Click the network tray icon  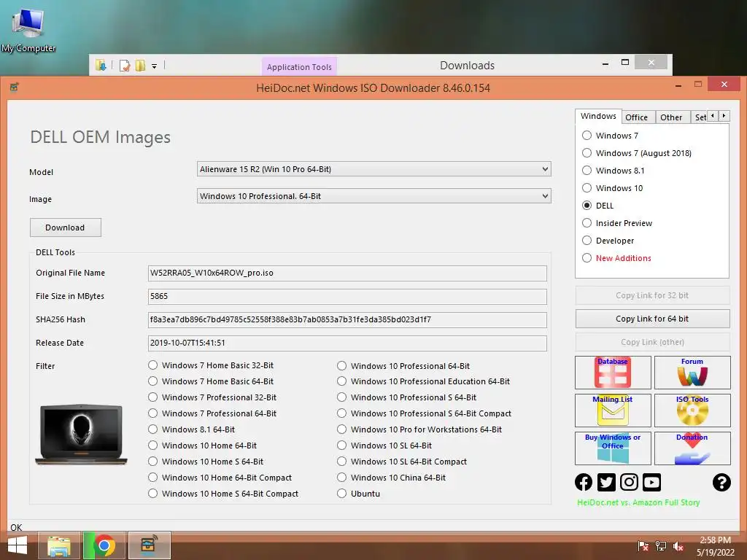(x=661, y=546)
